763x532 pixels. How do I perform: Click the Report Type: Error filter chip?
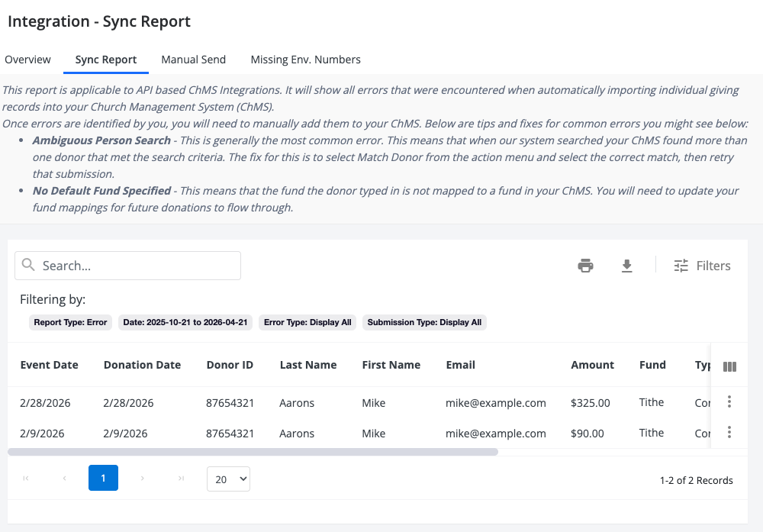[70, 322]
